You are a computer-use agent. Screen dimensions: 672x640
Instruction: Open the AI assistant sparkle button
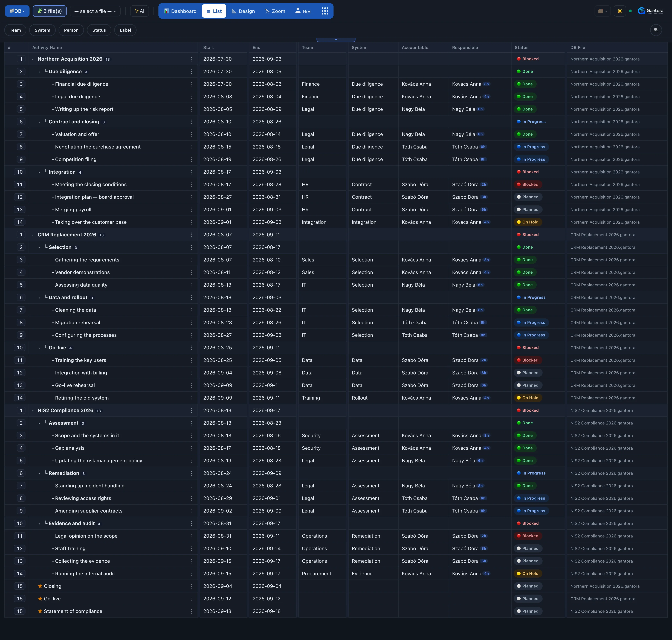click(139, 11)
